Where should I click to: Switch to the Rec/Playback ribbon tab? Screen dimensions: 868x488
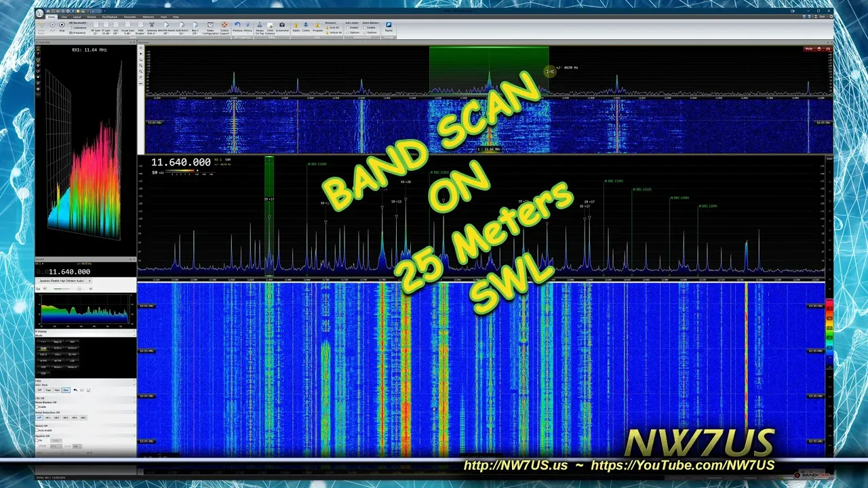pos(109,16)
